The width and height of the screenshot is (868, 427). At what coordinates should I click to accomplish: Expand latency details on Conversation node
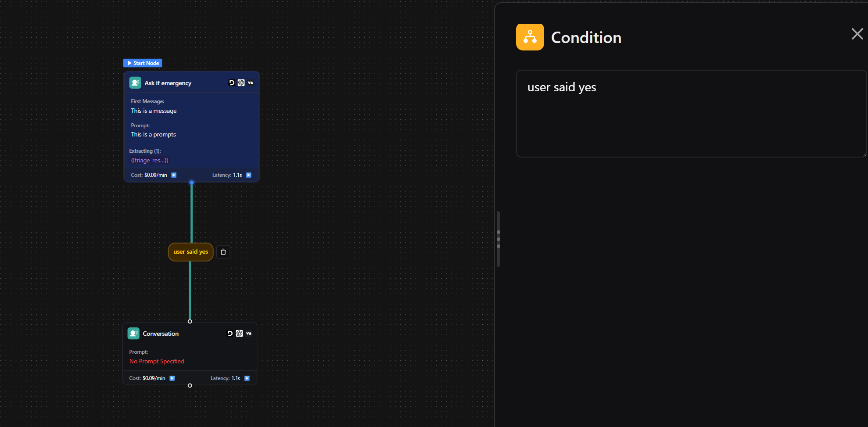247,378
